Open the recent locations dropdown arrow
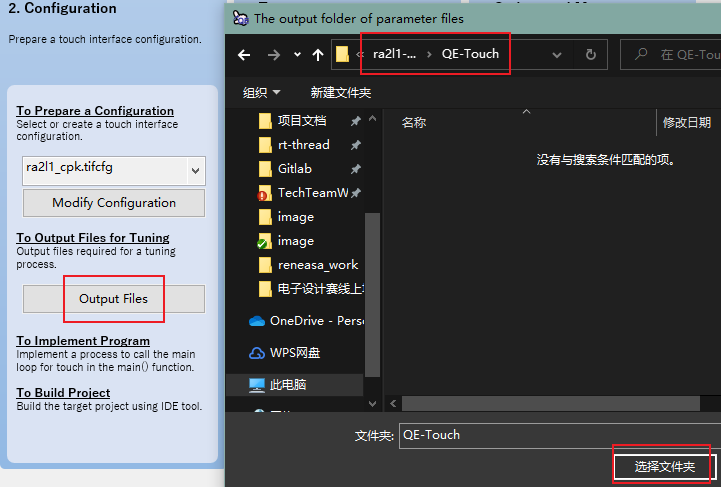Screen dimensions: 721x487 tap(296, 55)
